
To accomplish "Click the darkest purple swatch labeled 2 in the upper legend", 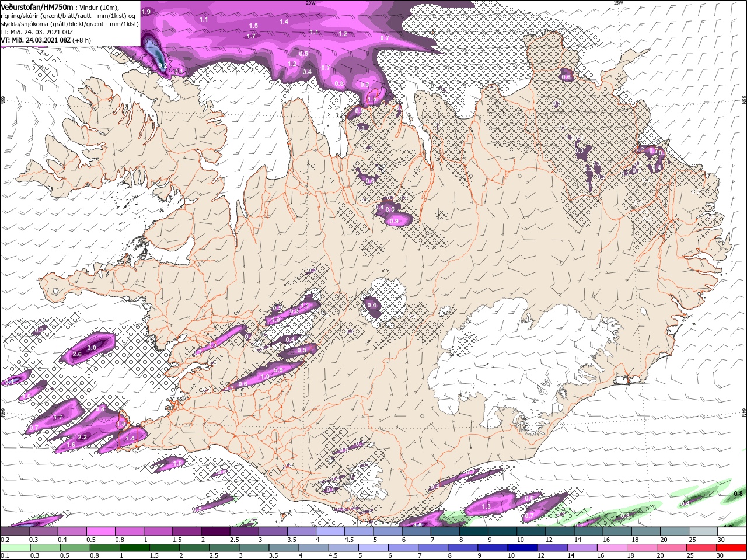I will (215, 531).
